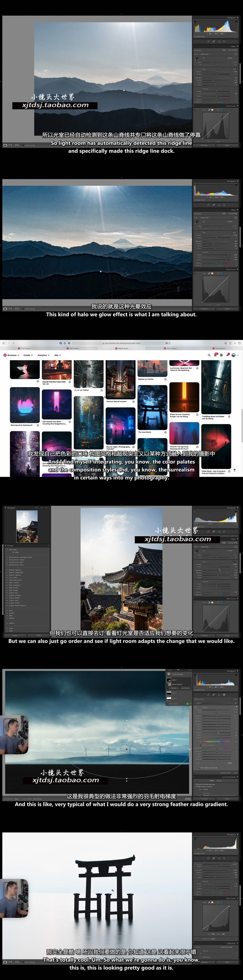243x980 pixels.
Task: Pick White Balance eyedropper in hazy Mt Fuji frame
Action: point(196,59)
